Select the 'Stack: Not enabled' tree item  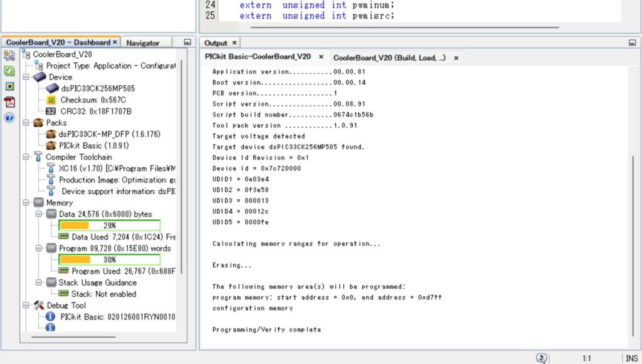(103, 294)
